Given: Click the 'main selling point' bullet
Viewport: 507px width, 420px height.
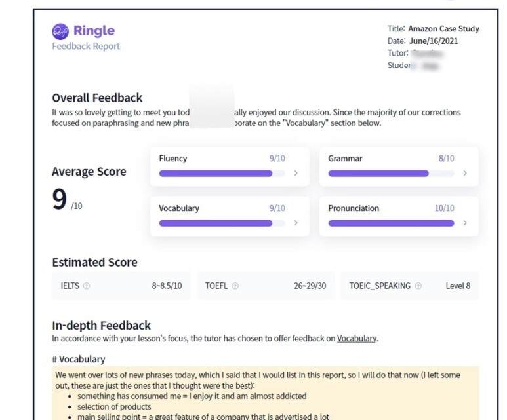Looking at the screenshot, I should tap(203, 417).
